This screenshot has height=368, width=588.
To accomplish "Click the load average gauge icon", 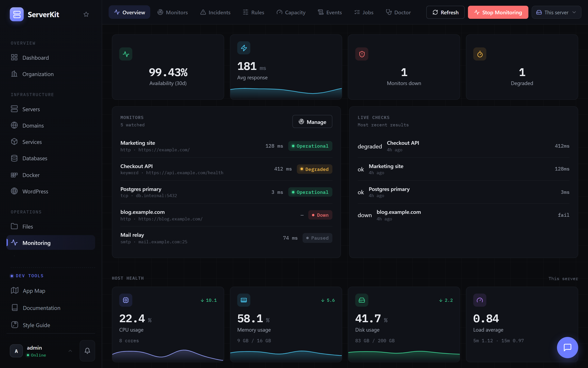I will 480,300.
